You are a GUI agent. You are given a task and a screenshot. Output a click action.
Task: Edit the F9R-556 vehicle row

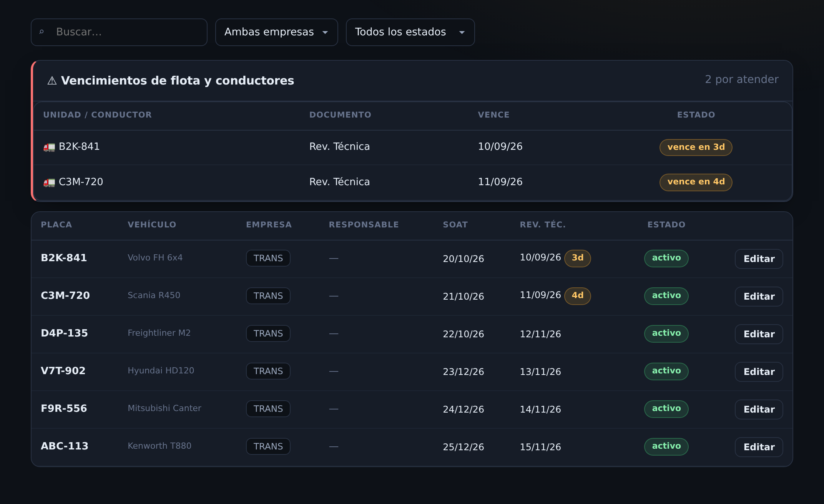click(x=759, y=409)
